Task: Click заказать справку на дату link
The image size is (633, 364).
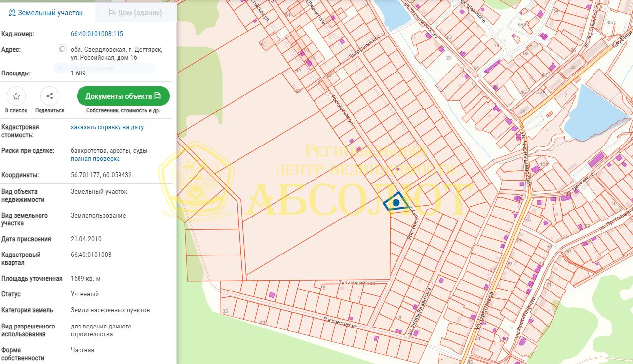Action: click(107, 127)
